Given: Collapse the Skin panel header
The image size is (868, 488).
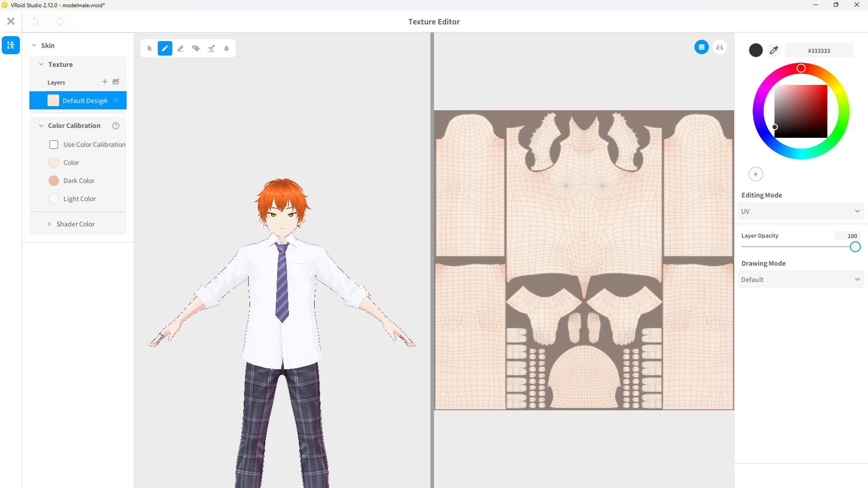Looking at the screenshot, I should click(x=34, y=45).
